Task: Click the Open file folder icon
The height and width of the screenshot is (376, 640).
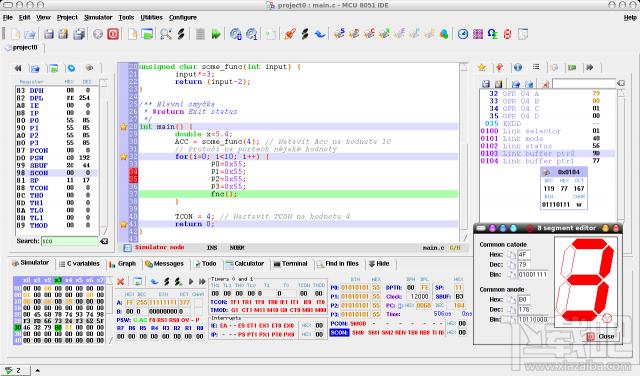Action: point(30,34)
